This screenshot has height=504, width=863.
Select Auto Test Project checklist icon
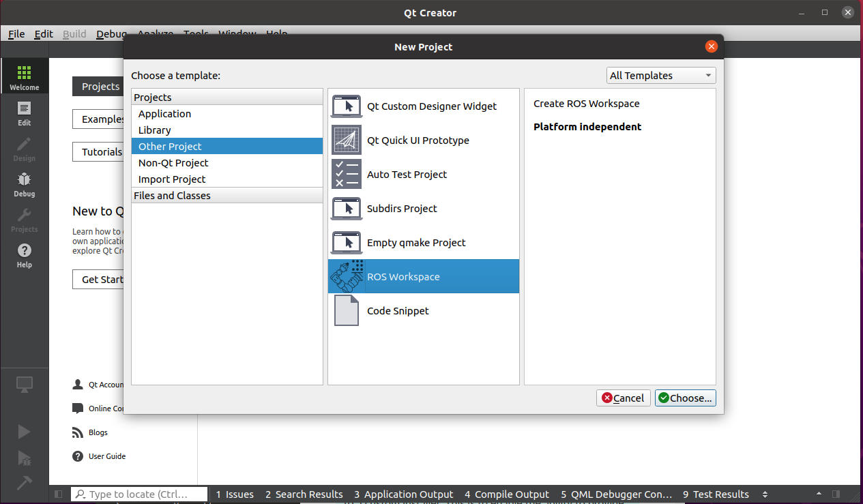point(347,175)
